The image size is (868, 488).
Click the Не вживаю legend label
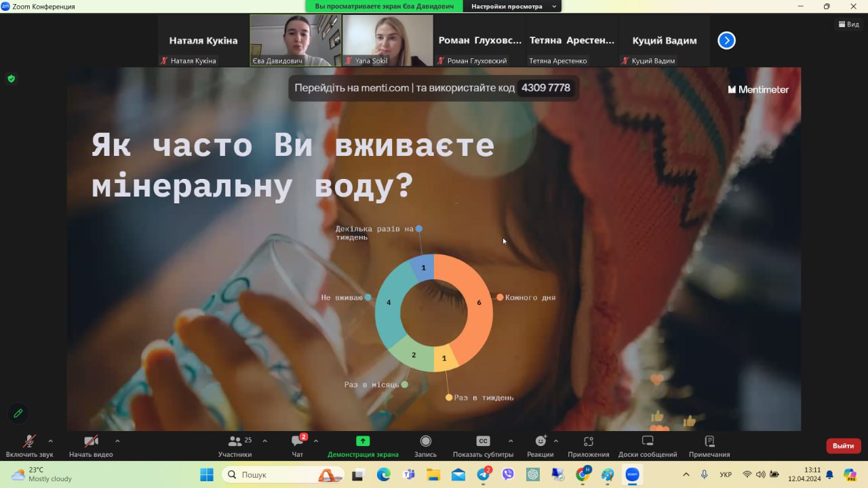(x=342, y=298)
